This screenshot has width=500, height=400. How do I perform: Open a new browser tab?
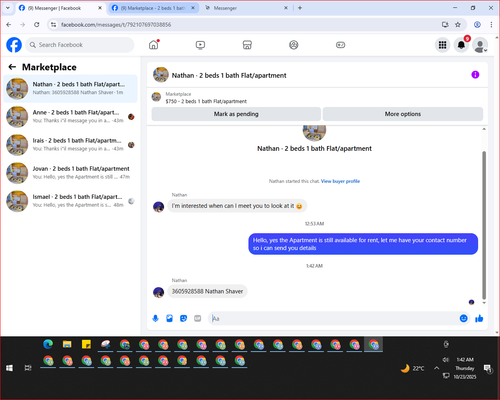300,8
